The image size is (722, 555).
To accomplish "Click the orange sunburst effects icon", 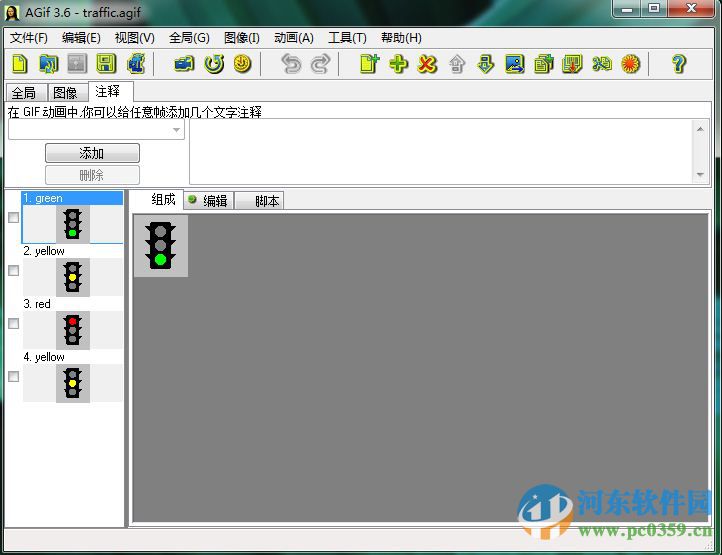I will point(630,64).
